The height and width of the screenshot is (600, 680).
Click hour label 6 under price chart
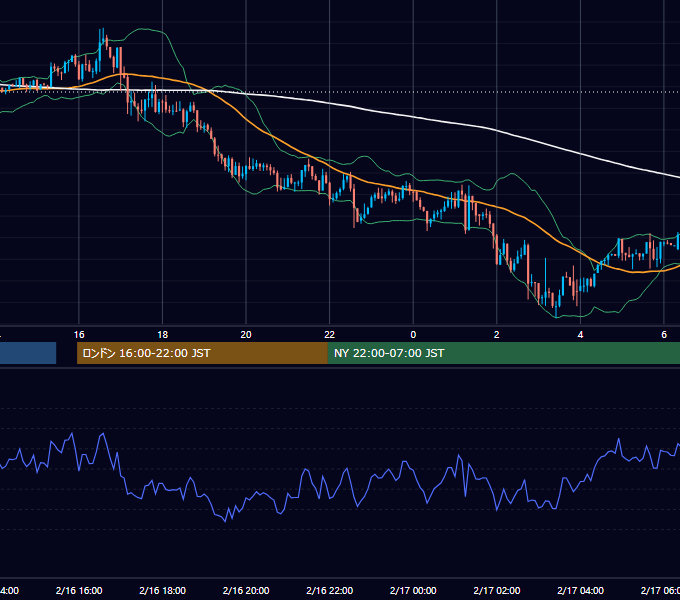click(664, 335)
